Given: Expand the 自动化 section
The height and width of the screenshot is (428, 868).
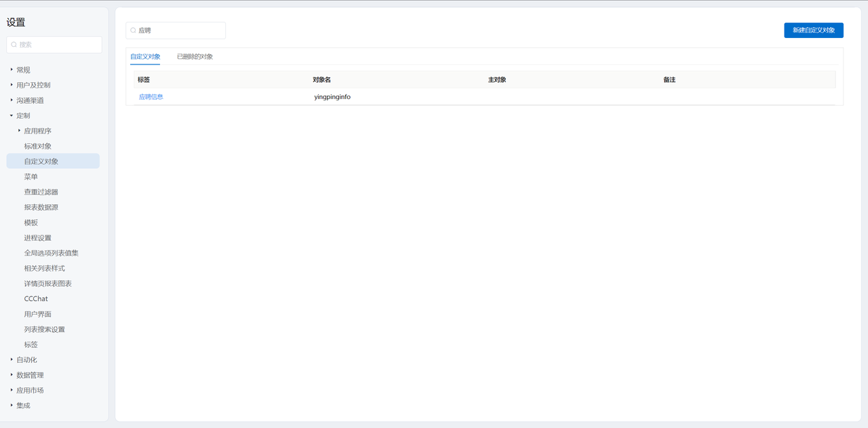Looking at the screenshot, I should [x=12, y=359].
